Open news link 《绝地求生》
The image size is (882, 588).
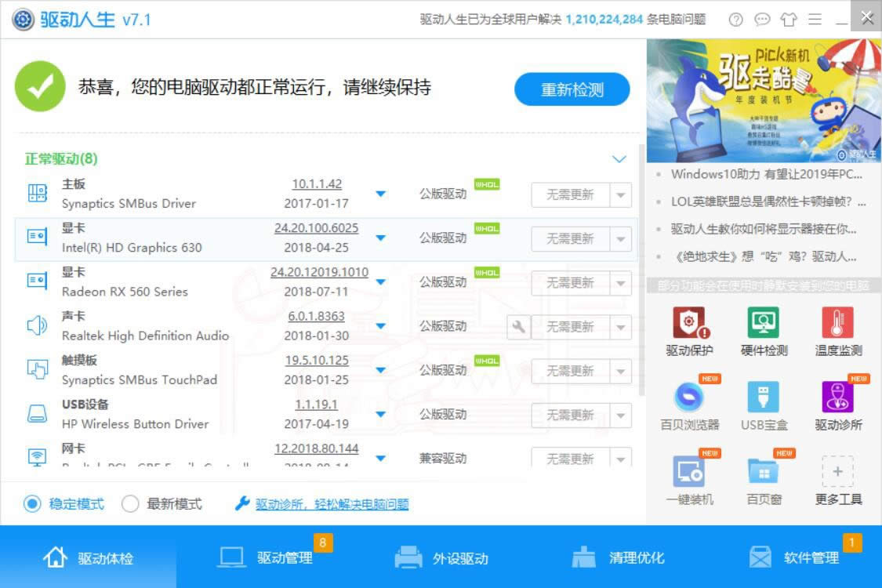764,256
